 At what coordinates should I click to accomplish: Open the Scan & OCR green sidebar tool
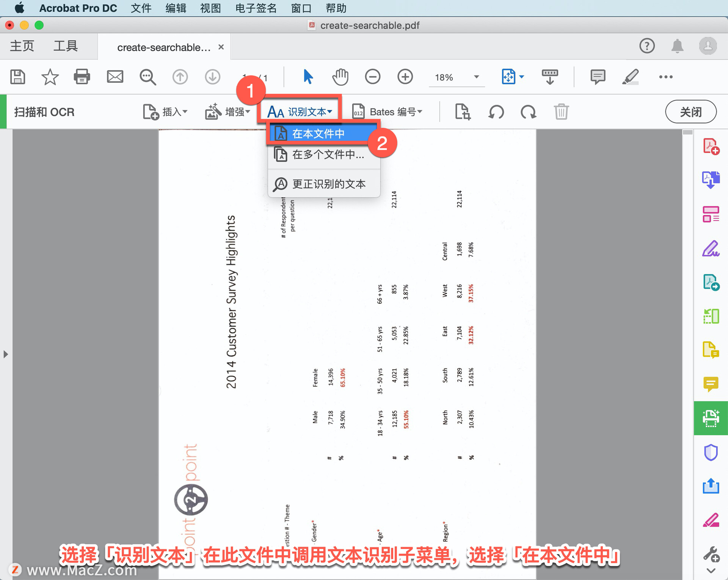point(711,418)
